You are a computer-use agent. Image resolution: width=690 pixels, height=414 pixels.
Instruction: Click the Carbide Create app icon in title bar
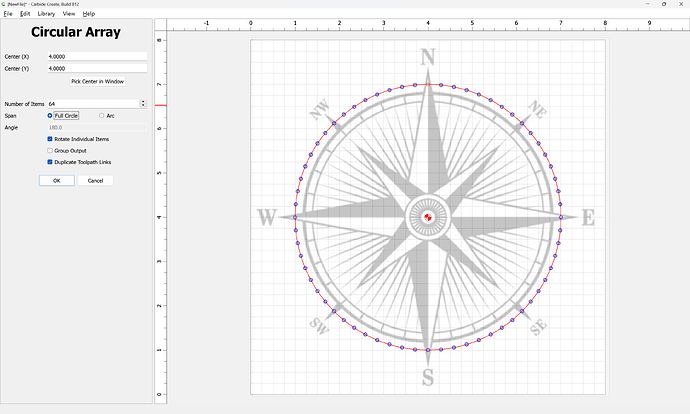click(4, 4)
